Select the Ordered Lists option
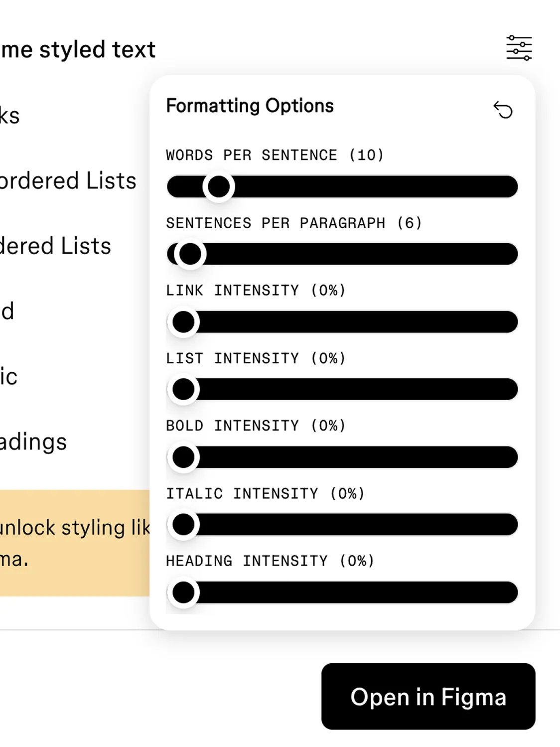The image size is (560, 747). point(56,246)
